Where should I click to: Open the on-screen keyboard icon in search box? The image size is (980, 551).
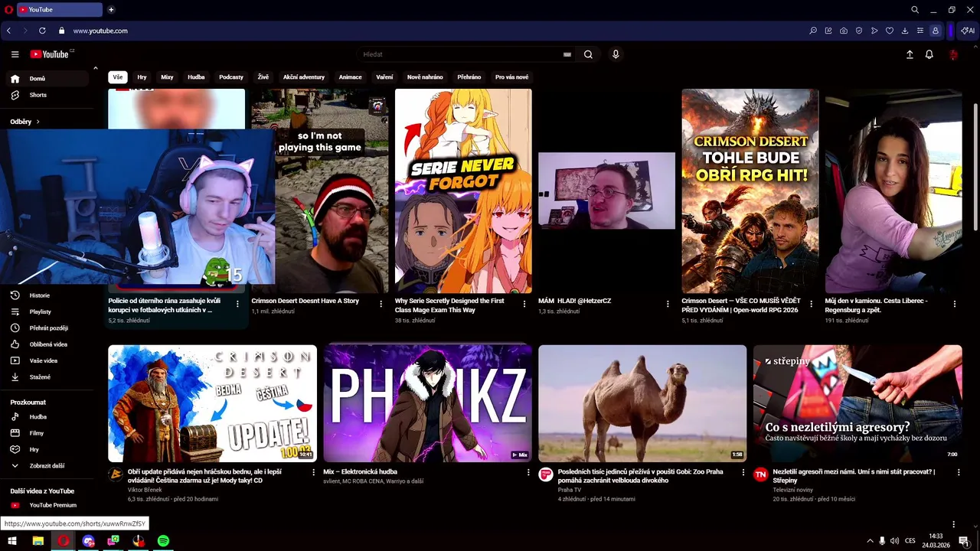(567, 54)
